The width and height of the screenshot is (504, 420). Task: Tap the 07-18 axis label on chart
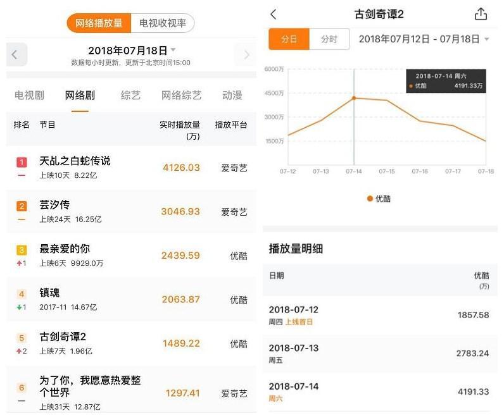click(x=486, y=171)
